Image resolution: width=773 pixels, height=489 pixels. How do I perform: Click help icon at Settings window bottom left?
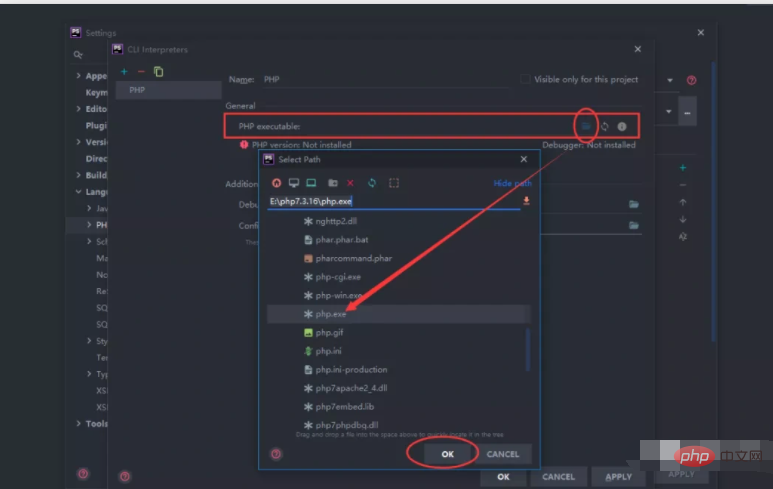[83, 474]
